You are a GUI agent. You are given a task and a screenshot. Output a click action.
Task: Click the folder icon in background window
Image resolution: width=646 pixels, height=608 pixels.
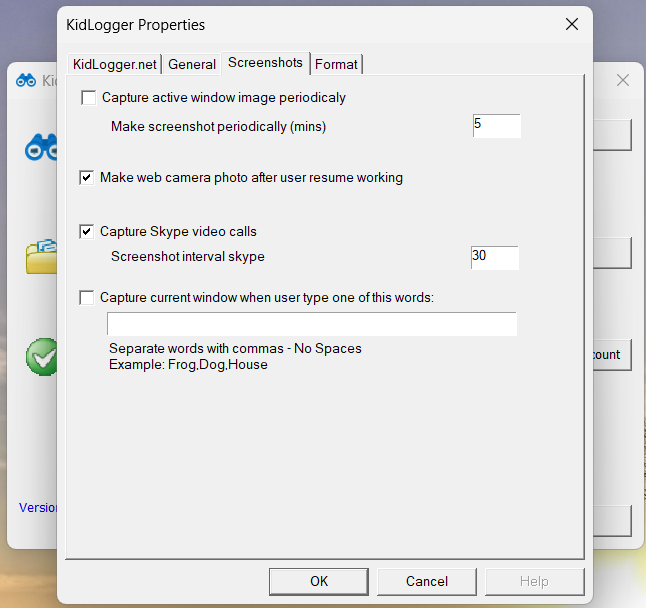pos(42,256)
